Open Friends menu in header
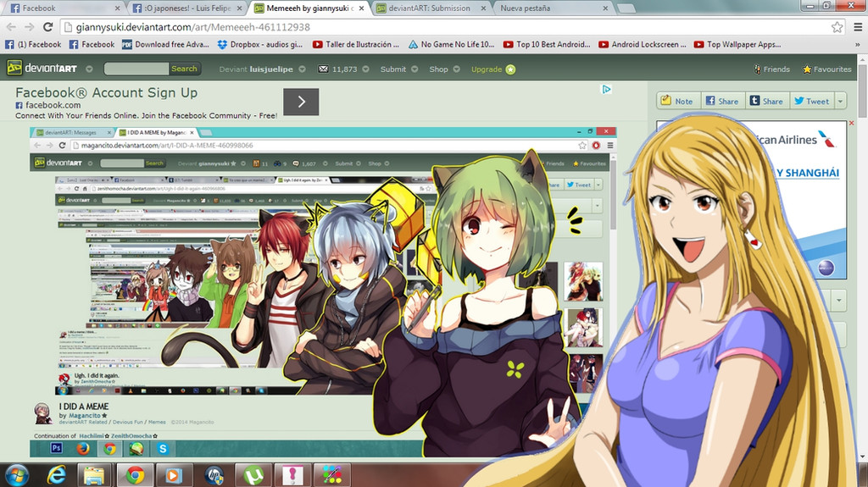 click(x=772, y=69)
